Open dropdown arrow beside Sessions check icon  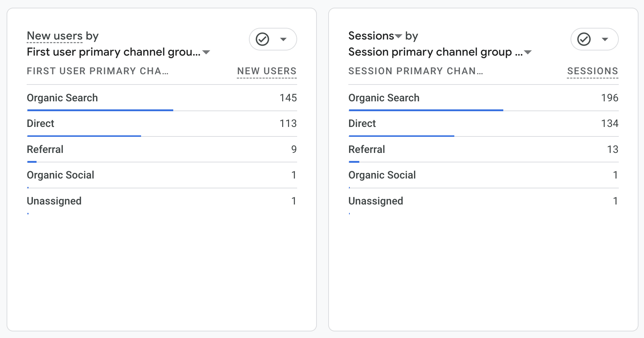[605, 39]
